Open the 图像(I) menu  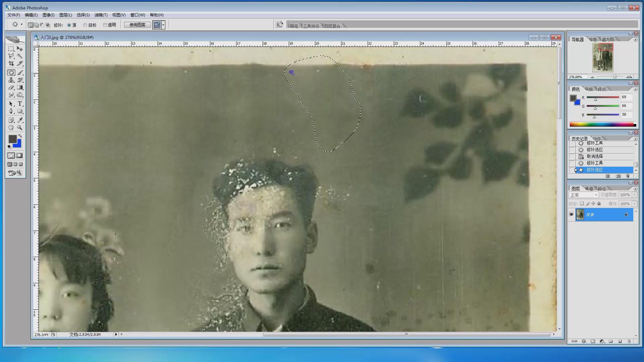(x=49, y=15)
